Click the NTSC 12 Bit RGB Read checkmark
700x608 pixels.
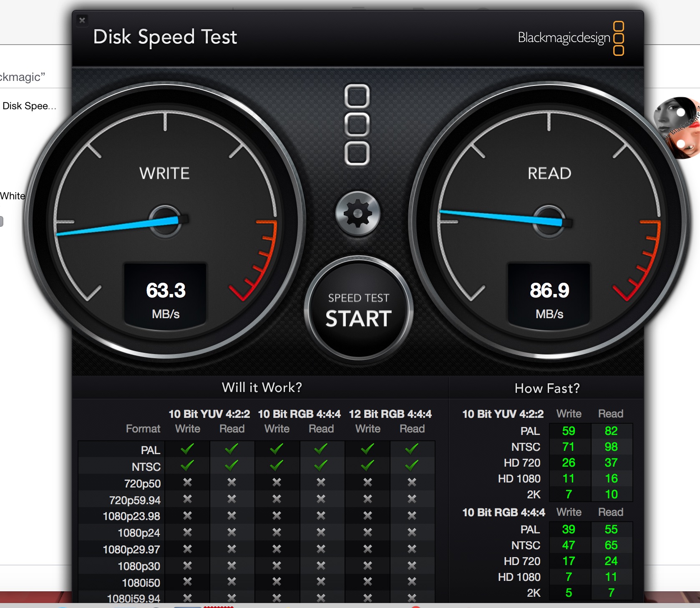click(412, 465)
